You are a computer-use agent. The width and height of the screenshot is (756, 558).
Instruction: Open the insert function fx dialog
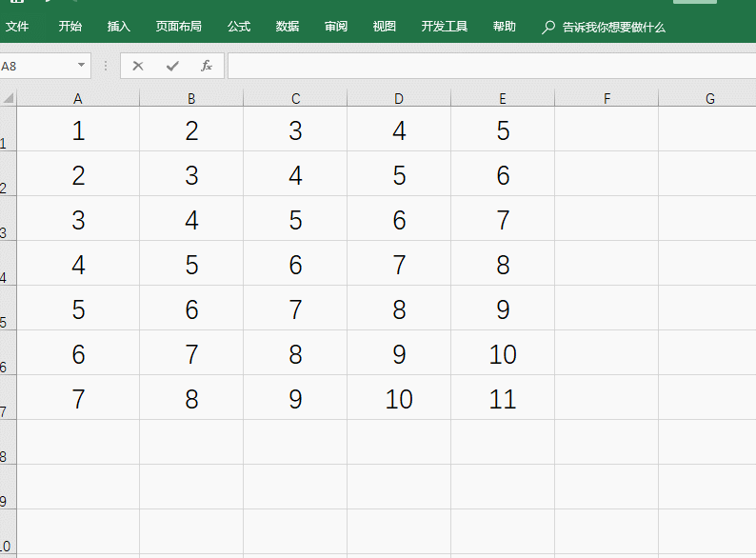pyautogui.click(x=206, y=66)
